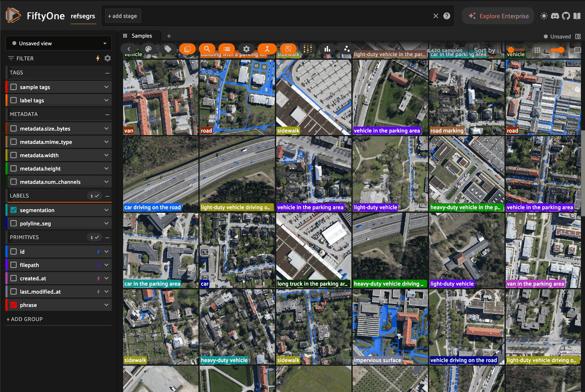Viewport: 585px width, 392px height.
Task: Click the tag samples icon
Action: pos(168,49)
